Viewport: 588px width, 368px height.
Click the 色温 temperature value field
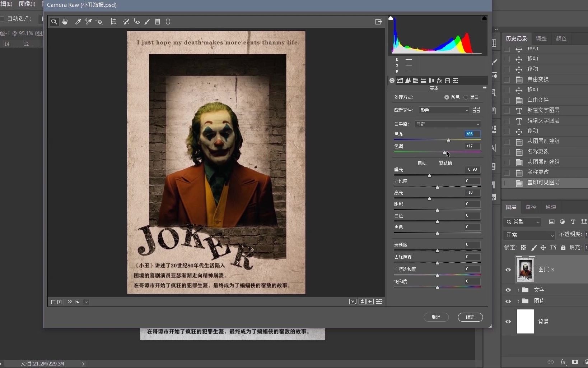pos(472,134)
